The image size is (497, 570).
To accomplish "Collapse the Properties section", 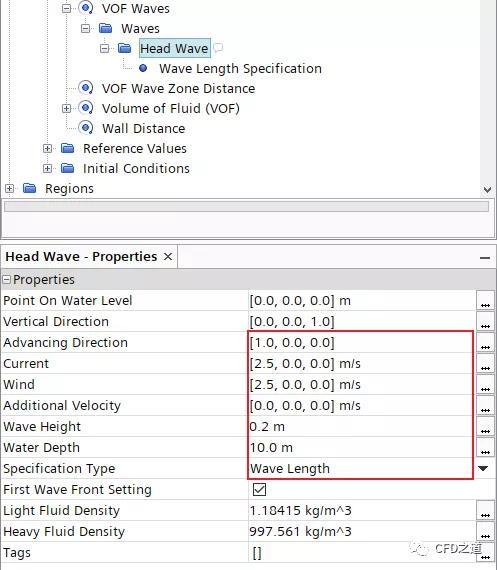I will pyautogui.click(x=6, y=280).
